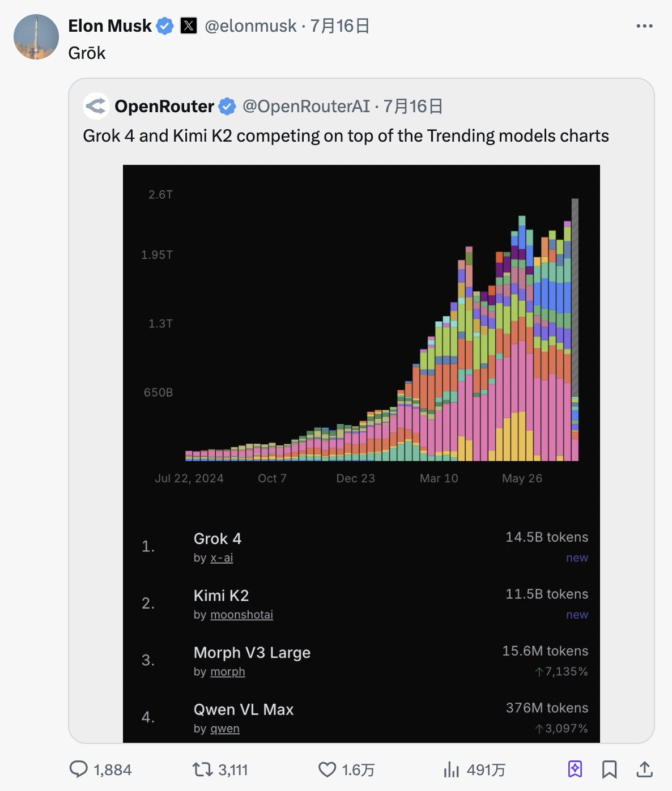672x791 pixels.
Task: Open the OpenRouter avatar logo
Action: pos(96,106)
